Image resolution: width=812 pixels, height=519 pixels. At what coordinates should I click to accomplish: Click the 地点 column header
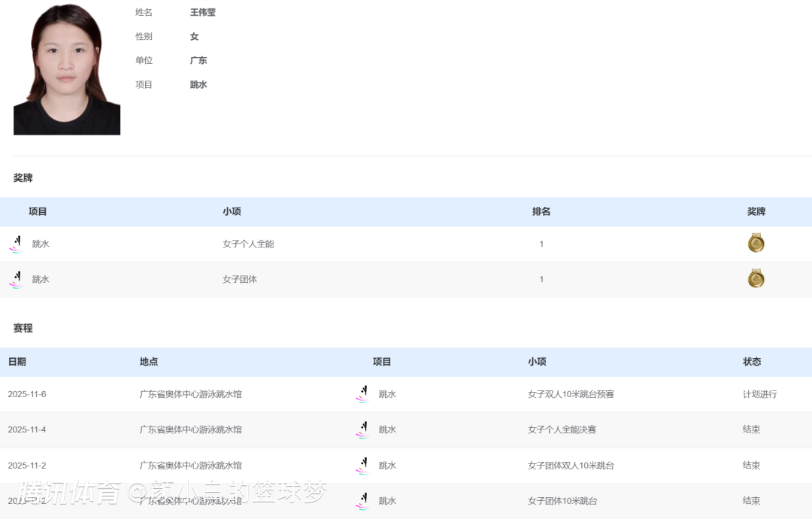149,362
